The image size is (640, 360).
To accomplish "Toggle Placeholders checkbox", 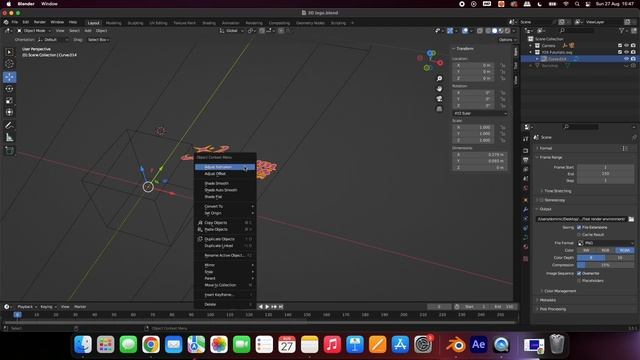I will pos(579,281).
